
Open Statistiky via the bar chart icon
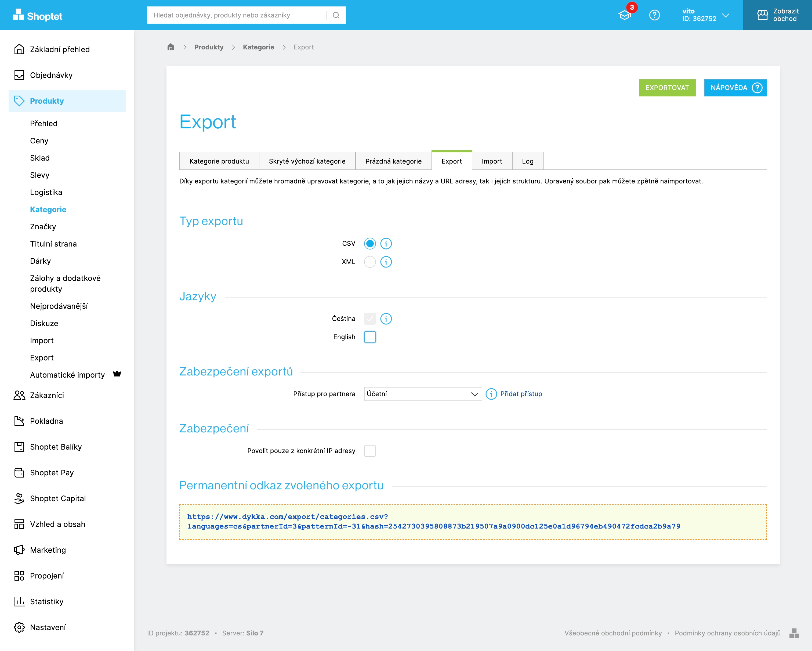(19, 602)
